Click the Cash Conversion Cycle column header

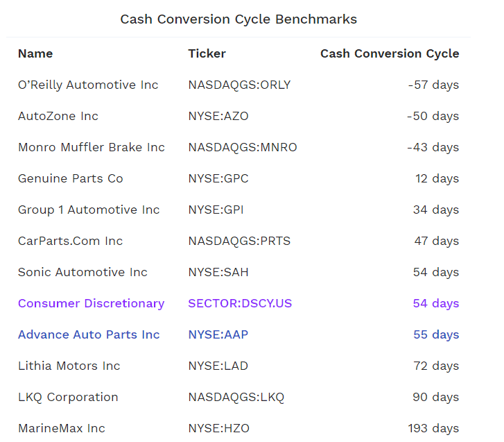pos(390,53)
